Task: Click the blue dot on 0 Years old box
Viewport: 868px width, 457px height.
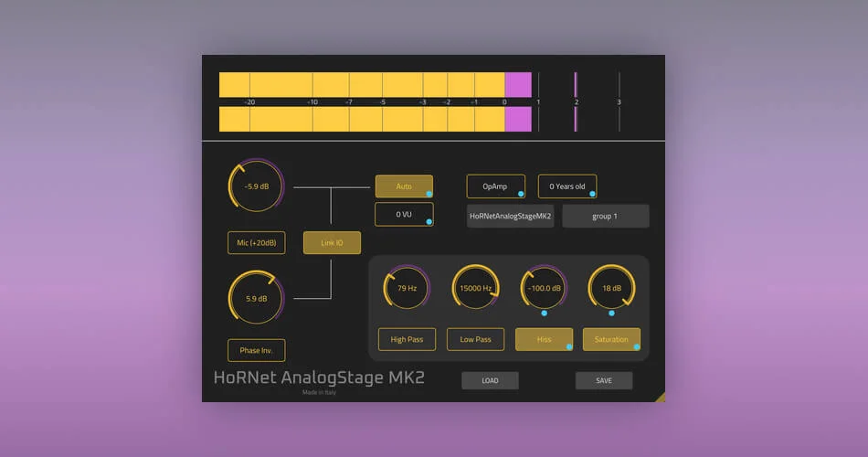Action: click(592, 194)
